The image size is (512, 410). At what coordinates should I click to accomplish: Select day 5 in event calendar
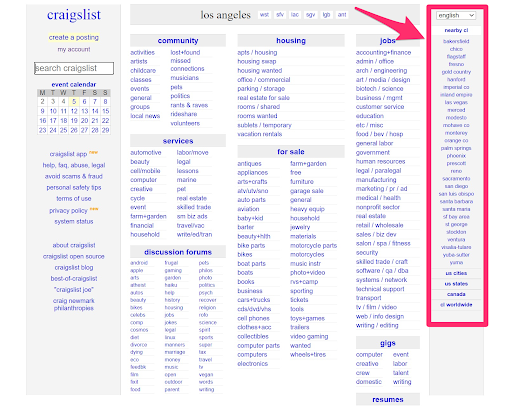point(74,102)
